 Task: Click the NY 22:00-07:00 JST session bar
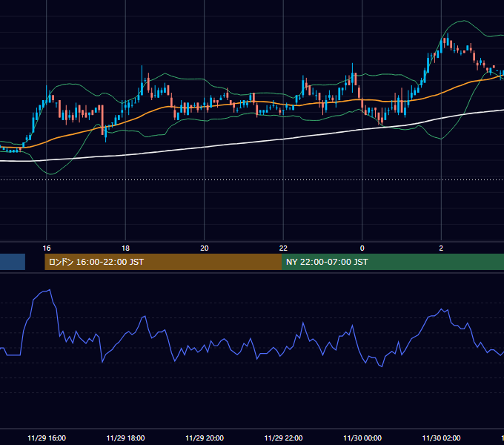click(393, 262)
